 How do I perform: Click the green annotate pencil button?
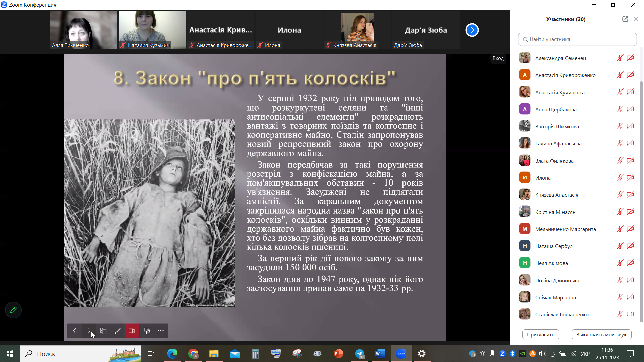[x=13, y=310]
